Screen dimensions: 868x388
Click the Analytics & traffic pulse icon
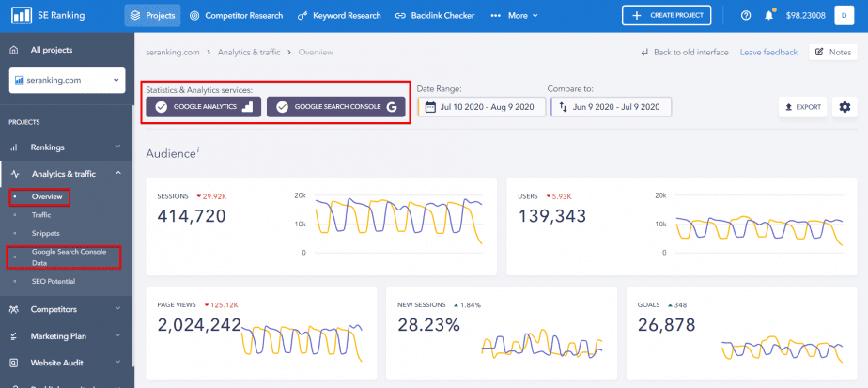pos(15,174)
